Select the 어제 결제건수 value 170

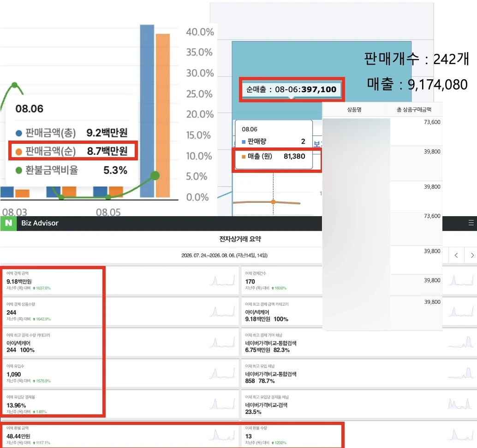click(250, 282)
